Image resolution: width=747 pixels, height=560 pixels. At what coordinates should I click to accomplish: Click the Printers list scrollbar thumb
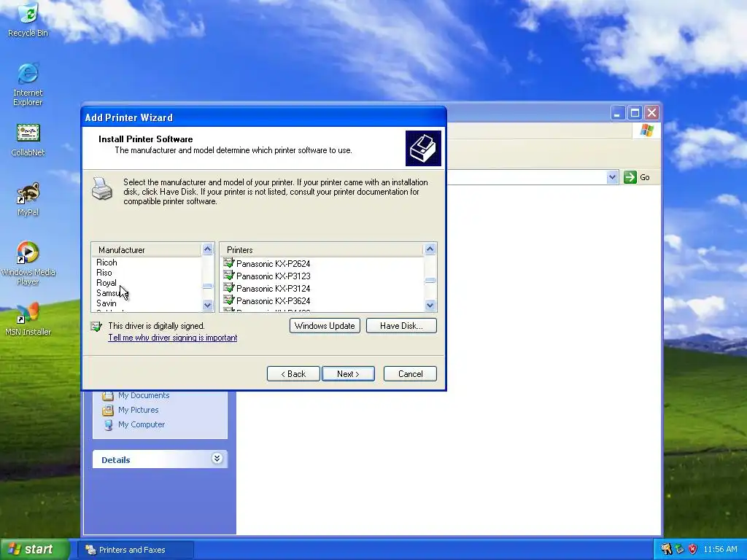point(430,281)
